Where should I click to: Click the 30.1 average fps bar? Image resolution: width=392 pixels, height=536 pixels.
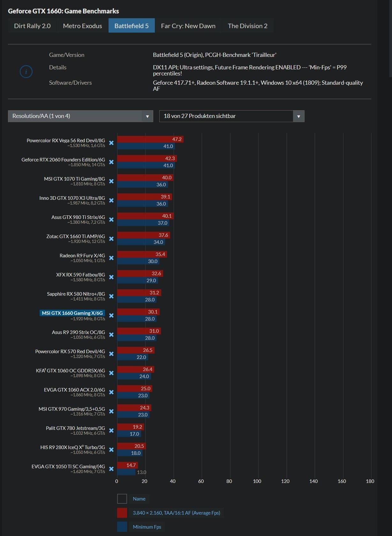[138, 312]
